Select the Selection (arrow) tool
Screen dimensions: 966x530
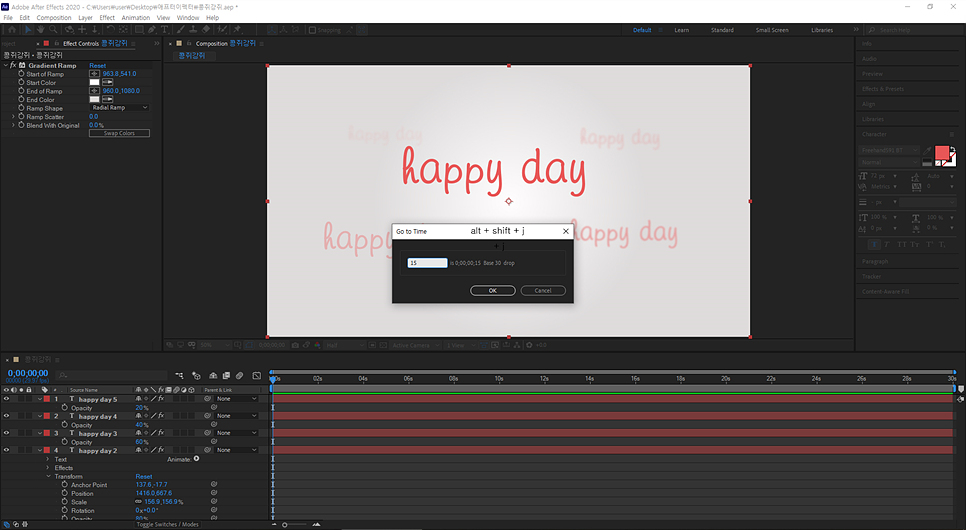point(28,30)
